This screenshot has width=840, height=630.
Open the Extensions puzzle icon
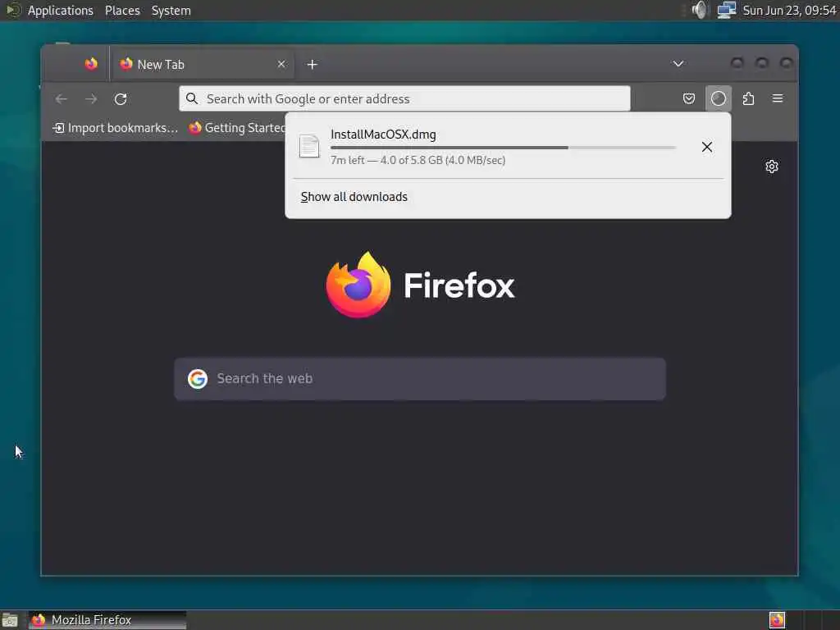[748, 98]
